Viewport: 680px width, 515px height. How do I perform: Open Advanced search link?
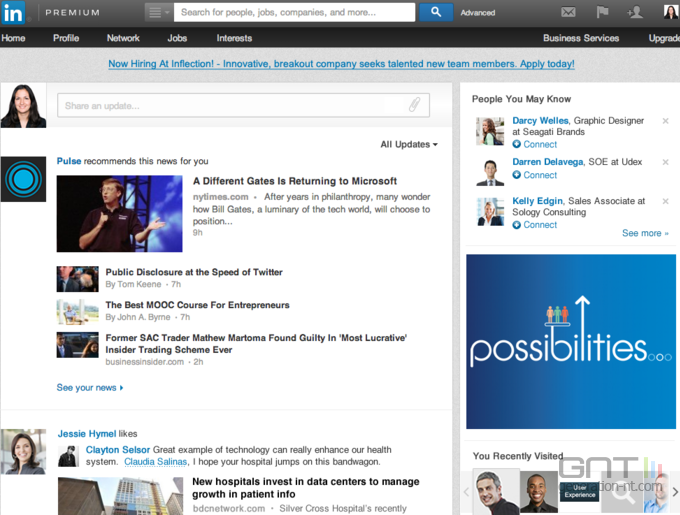pyautogui.click(x=477, y=13)
